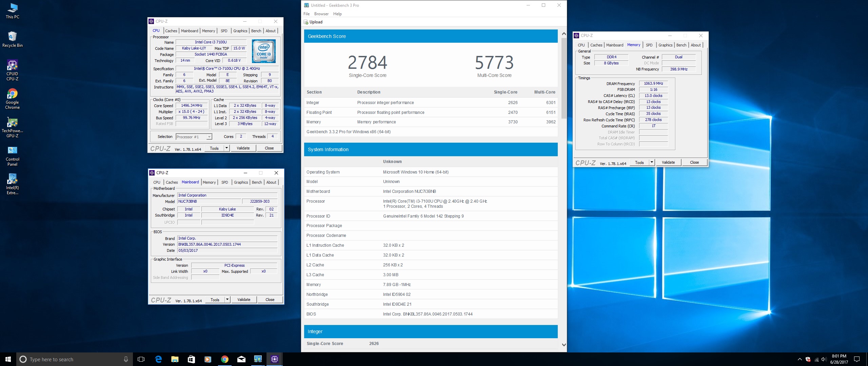The width and height of the screenshot is (868, 366).
Task: Switch to Geekbench taskbar icon
Action: pyautogui.click(x=258, y=359)
